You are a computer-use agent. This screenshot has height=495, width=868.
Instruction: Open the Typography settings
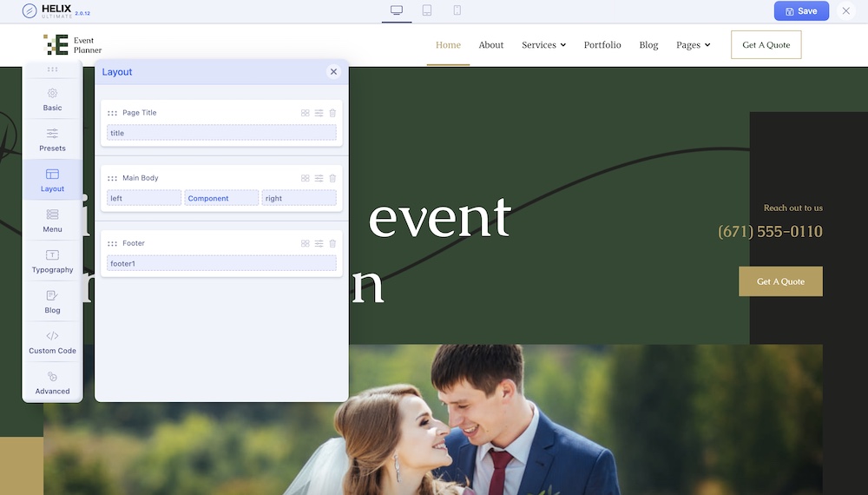coord(52,261)
